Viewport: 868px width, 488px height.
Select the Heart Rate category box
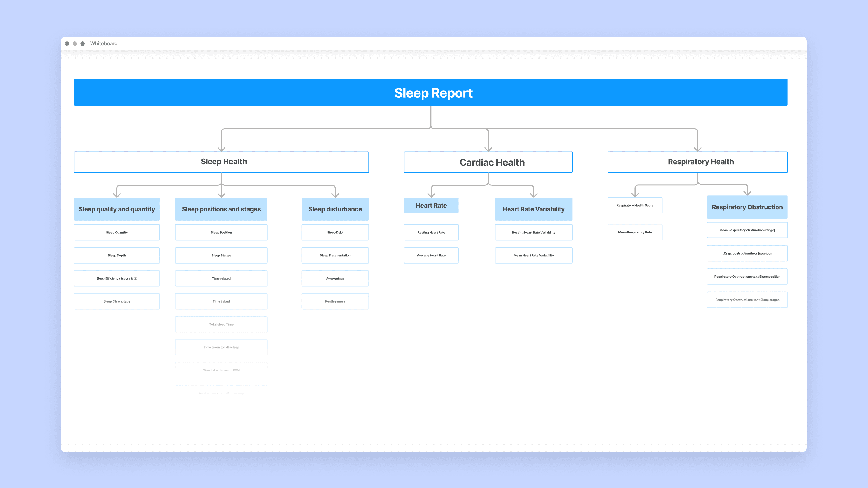[431, 206]
